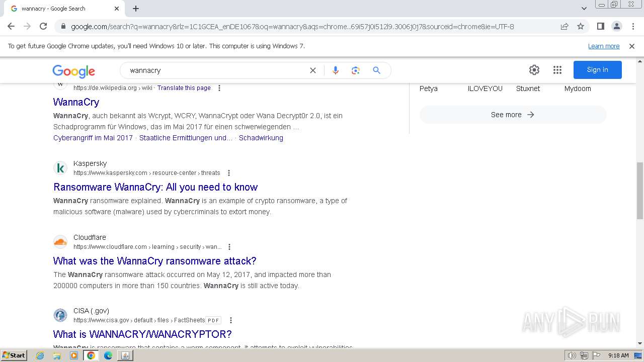Expand See more related items

pos(513,115)
